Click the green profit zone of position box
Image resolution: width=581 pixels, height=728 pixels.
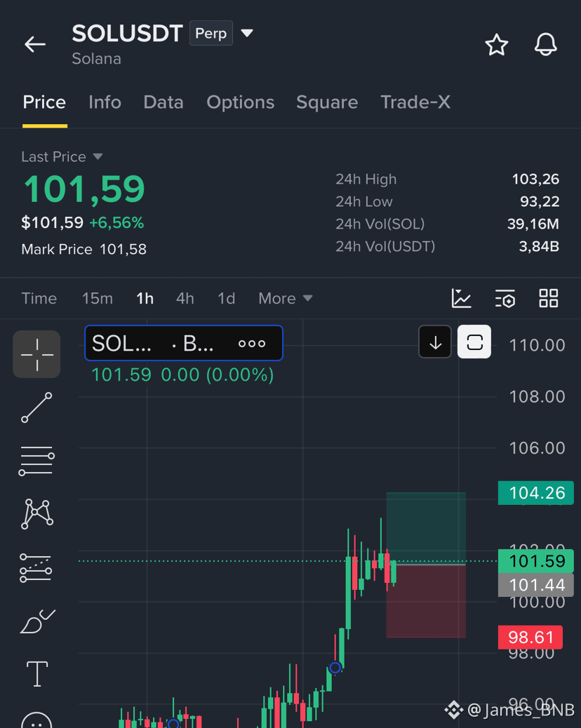(426, 528)
